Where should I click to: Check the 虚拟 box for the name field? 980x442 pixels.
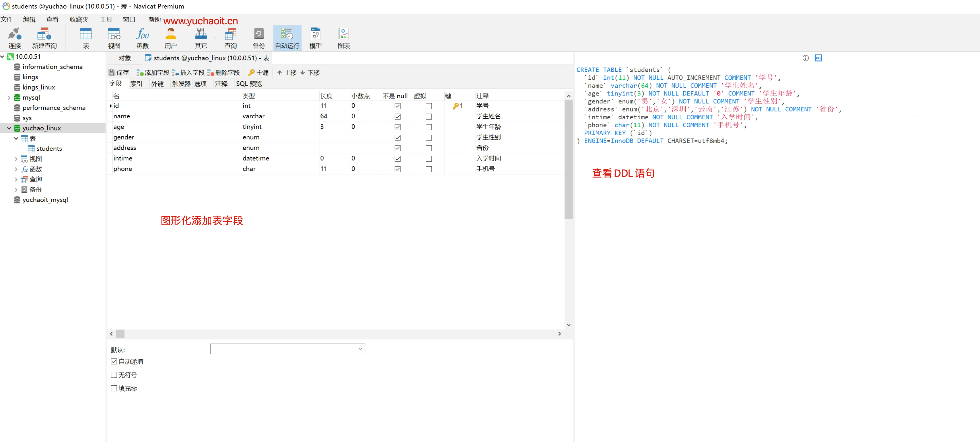tap(428, 117)
